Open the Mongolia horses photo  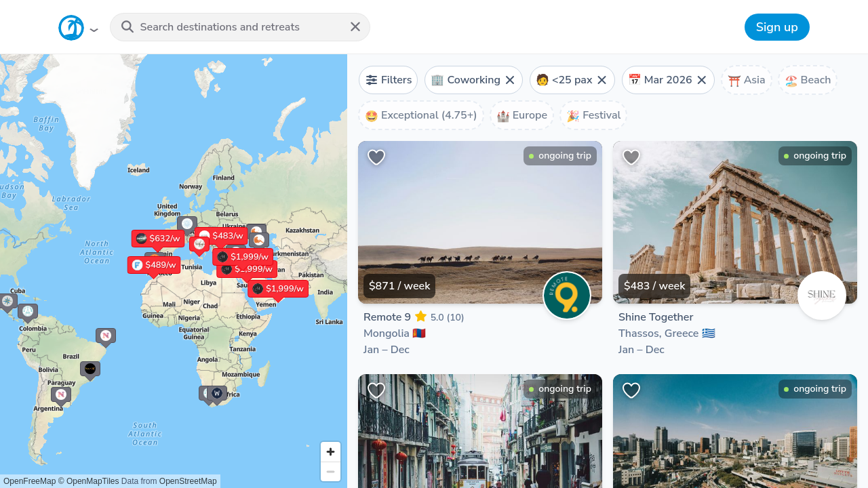[x=480, y=222]
